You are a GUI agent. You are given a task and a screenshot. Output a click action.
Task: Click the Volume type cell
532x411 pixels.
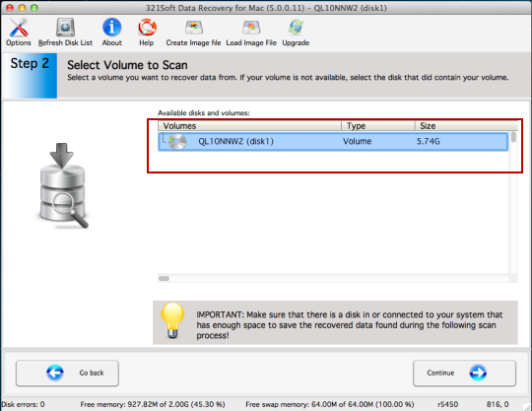pyautogui.click(x=357, y=141)
